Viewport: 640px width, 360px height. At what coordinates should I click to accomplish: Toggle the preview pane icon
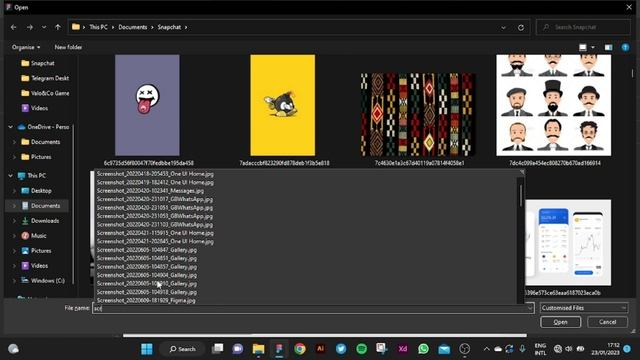pos(608,47)
